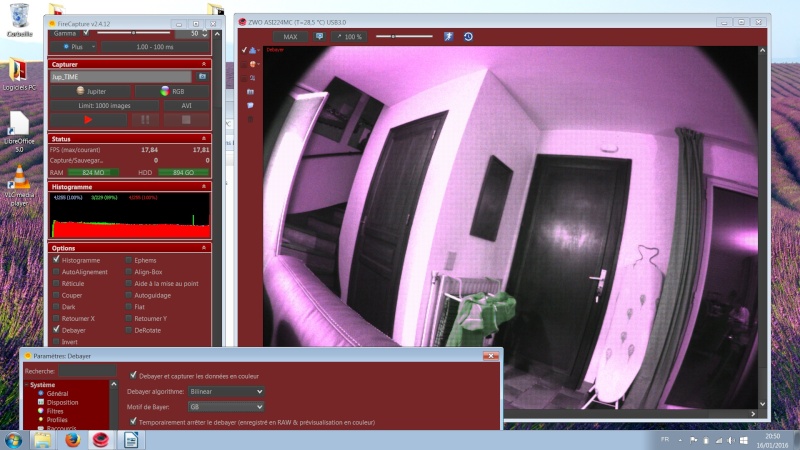The height and width of the screenshot is (450, 800).
Task: Open the Motif de Bayer GB dropdown
Action: (226, 407)
